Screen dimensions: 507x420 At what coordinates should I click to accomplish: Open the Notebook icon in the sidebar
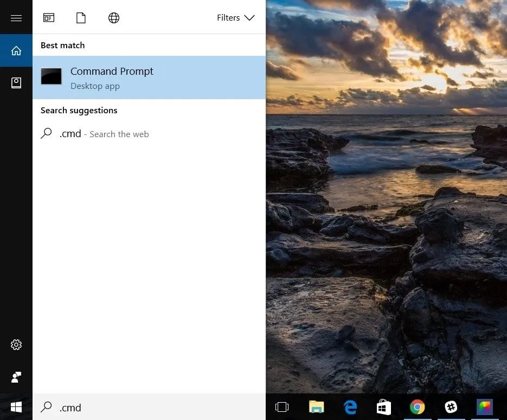(16, 83)
